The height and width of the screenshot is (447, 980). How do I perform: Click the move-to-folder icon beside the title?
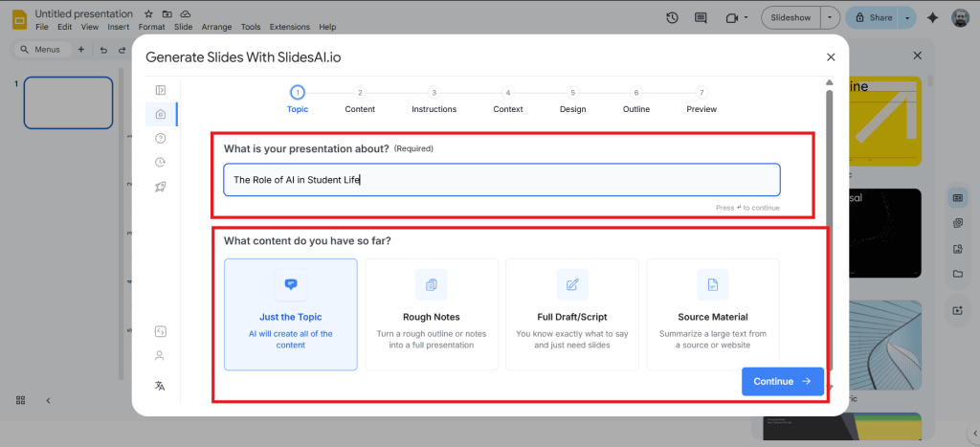(167, 13)
